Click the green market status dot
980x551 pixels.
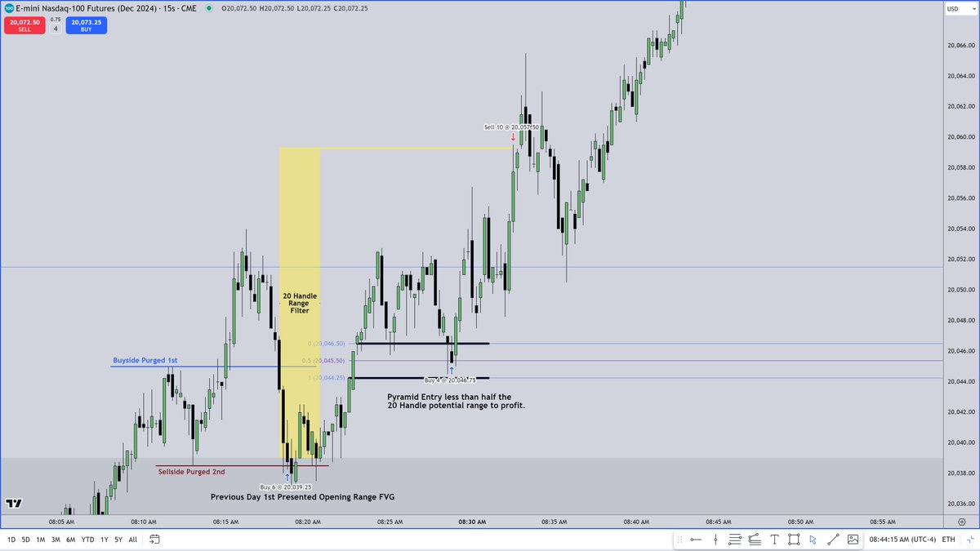(x=209, y=7)
